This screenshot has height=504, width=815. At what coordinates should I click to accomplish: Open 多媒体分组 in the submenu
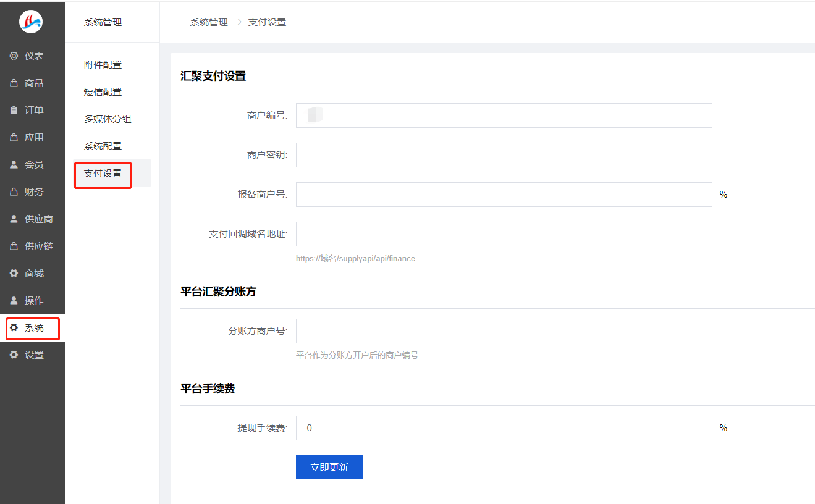108,119
